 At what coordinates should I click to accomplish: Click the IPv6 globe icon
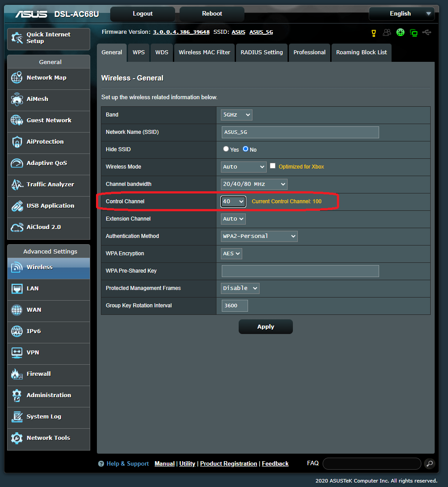[x=17, y=331]
